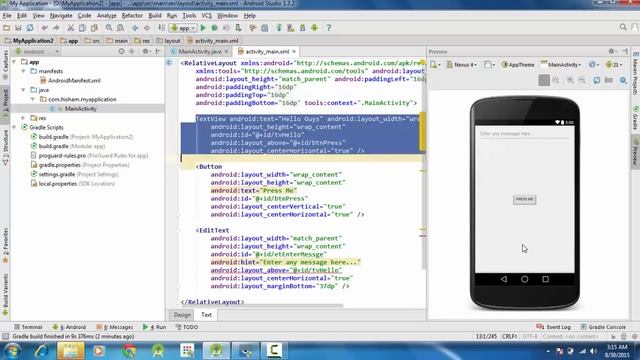Open the Run tool window
This screenshot has height=360, width=640.
tap(154, 327)
